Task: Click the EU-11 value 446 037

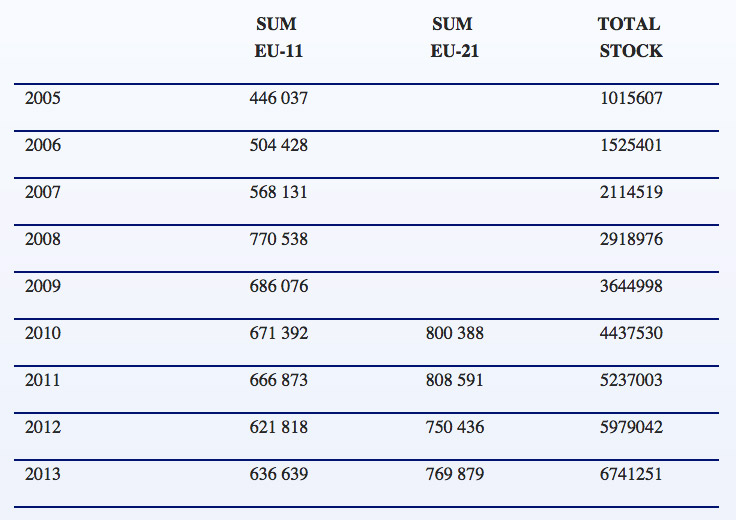Action: tap(278, 98)
